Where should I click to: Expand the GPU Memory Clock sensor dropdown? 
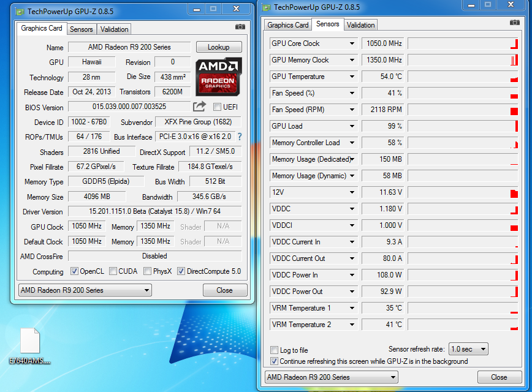point(352,60)
